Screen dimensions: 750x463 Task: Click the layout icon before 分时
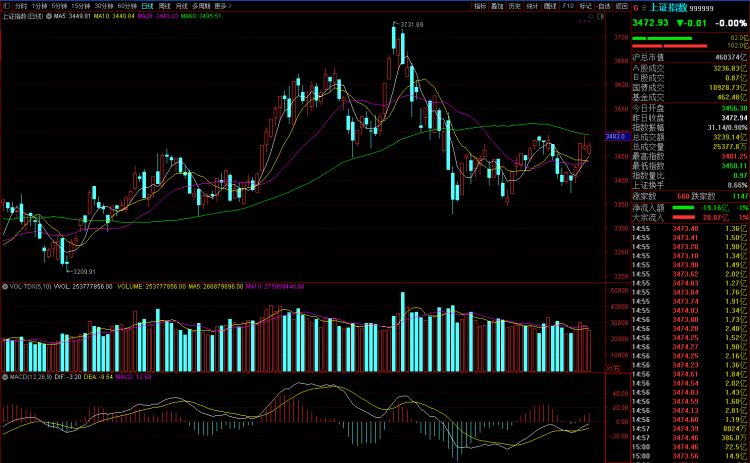click(5, 6)
